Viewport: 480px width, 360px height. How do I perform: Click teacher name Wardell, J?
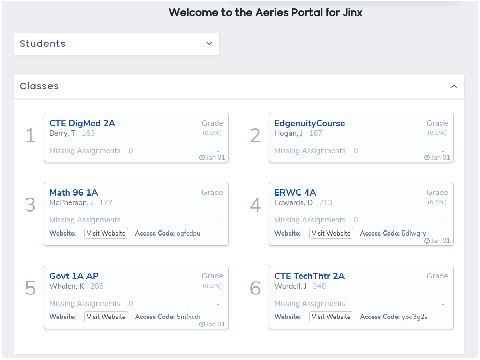tap(290, 286)
